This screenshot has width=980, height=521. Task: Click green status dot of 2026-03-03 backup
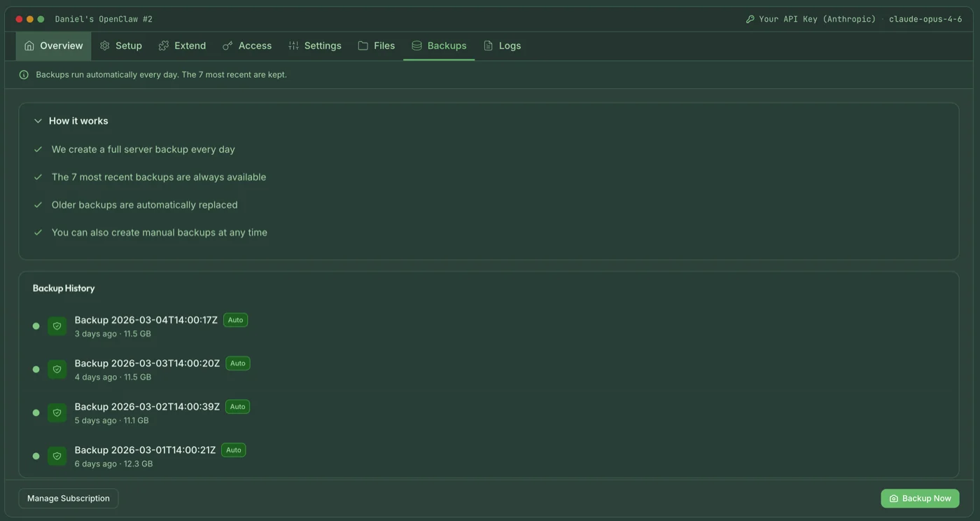[36, 370]
